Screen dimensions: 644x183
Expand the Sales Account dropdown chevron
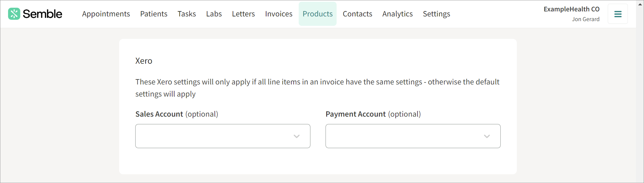coord(297,136)
